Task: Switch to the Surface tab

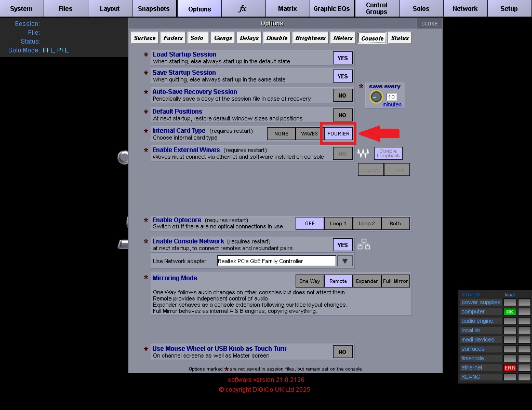Action: click(144, 38)
